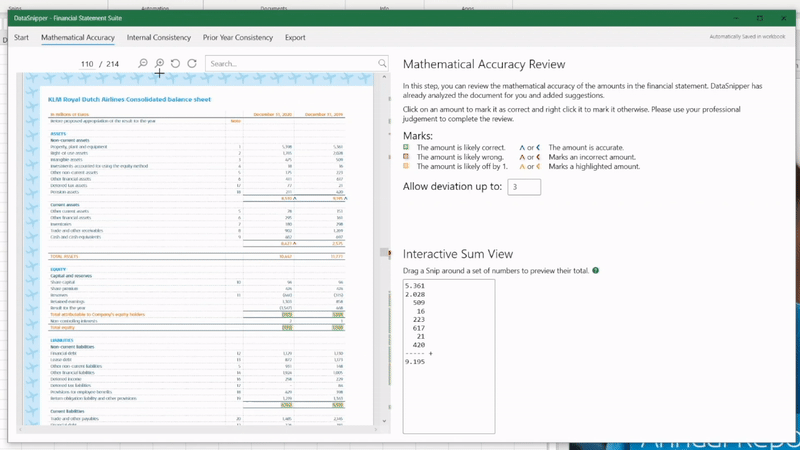Rotate the document clockwise
Viewport: 800px width, 450px height.
(x=192, y=63)
